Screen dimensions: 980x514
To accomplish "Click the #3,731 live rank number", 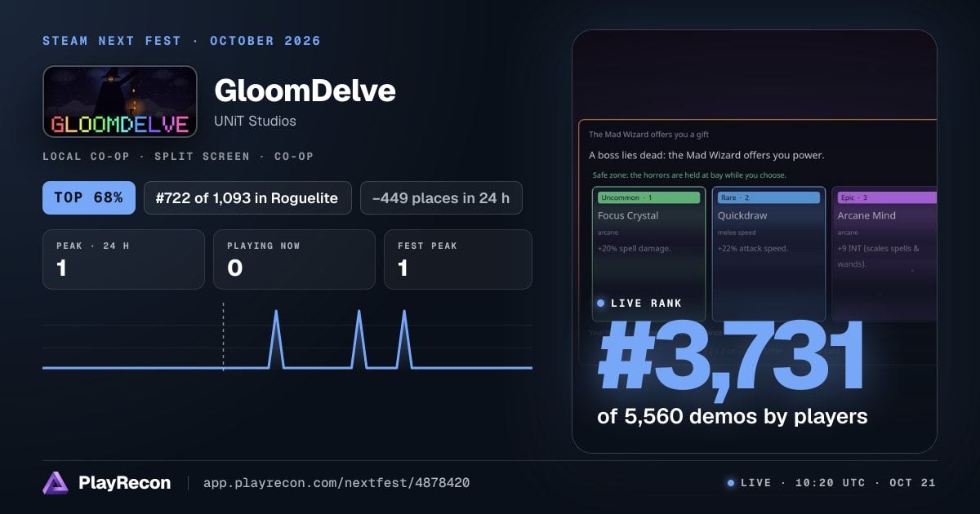I will 731,357.
